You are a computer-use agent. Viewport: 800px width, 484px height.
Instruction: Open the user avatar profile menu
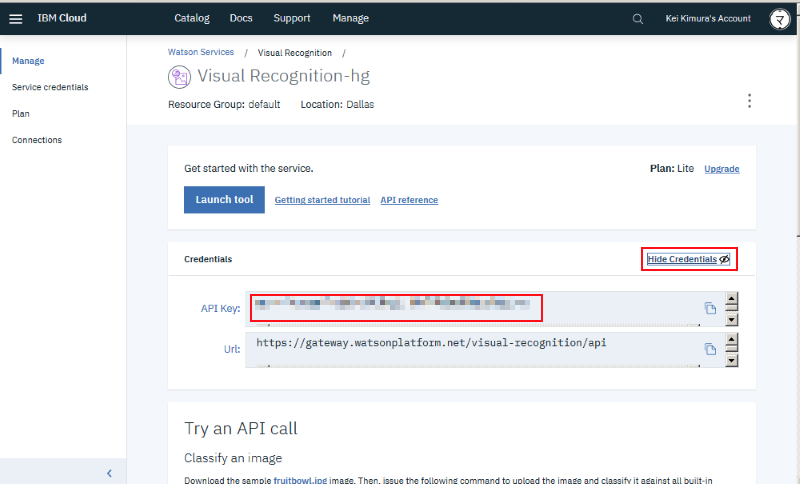(780, 19)
